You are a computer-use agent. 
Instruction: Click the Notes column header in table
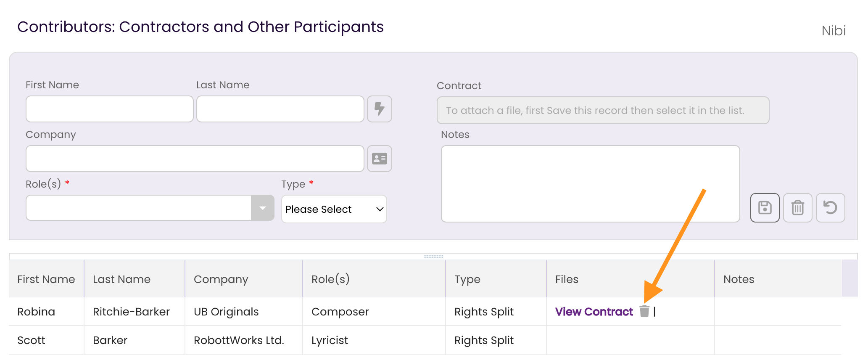[x=778, y=279]
